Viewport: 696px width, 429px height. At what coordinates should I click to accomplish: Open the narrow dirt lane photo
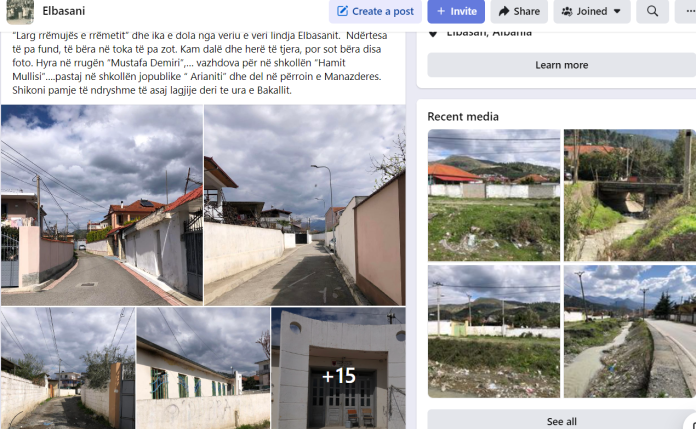68,368
